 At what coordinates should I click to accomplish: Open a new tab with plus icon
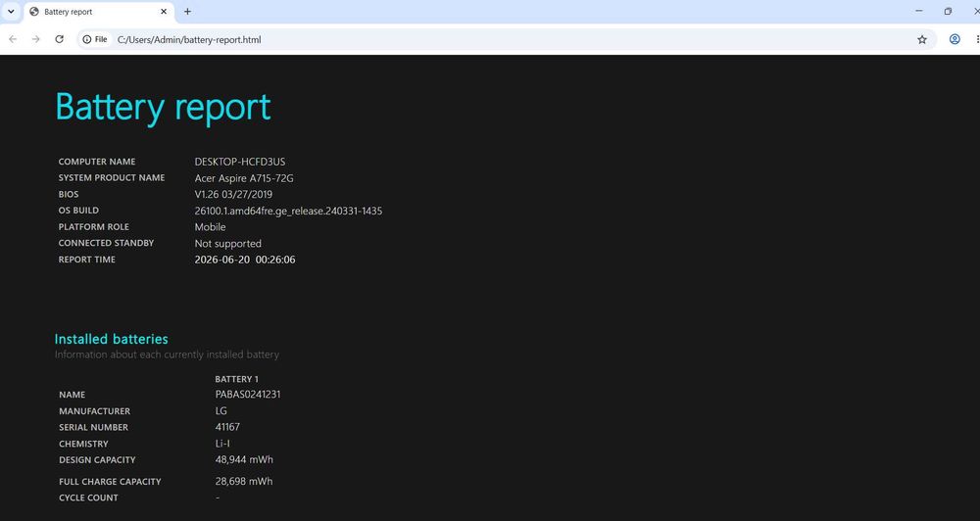187,11
